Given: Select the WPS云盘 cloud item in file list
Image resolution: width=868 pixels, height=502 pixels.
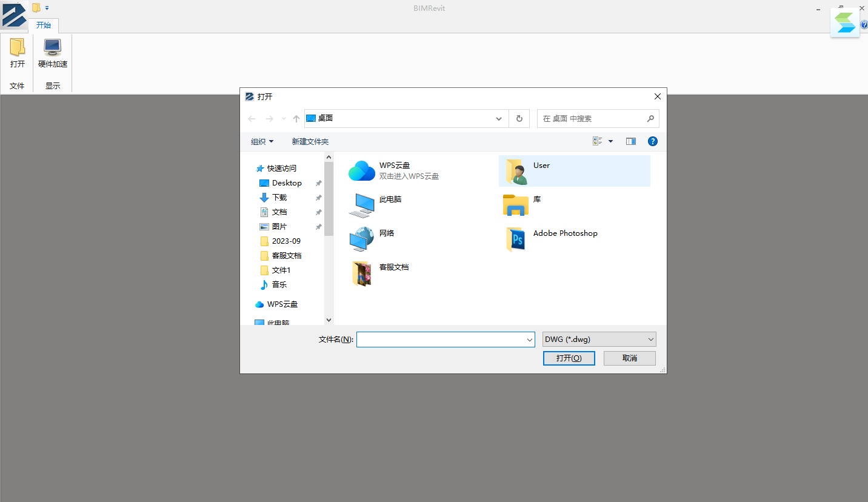Looking at the screenshot, I should [x=422, y=170].
